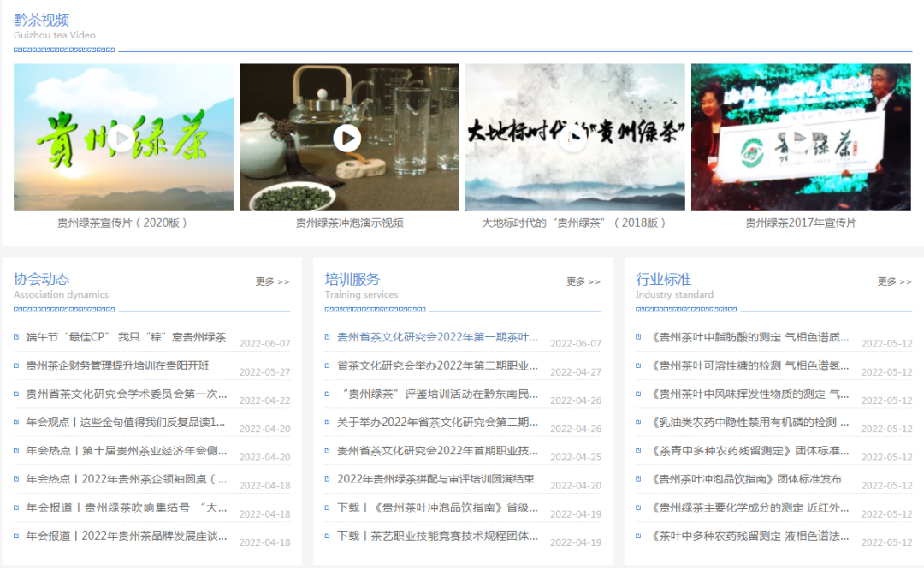Click bullet icon beside 省茶文化研究会举办2022年第二期 article
The height and width of the screenshot is (568, 924).
(x=327, y=365)
